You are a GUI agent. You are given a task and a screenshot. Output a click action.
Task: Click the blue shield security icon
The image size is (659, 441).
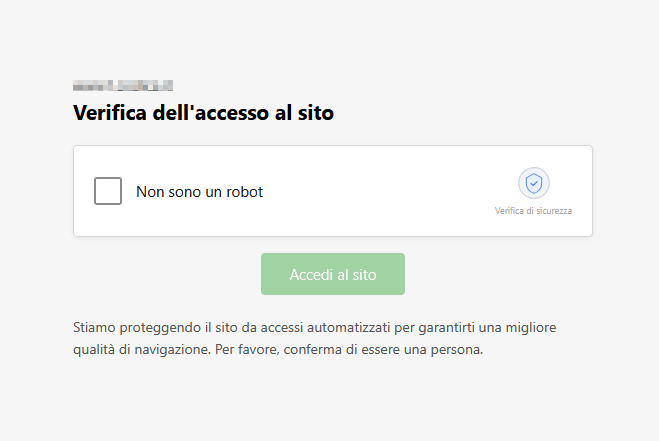[x=534, y=183]
